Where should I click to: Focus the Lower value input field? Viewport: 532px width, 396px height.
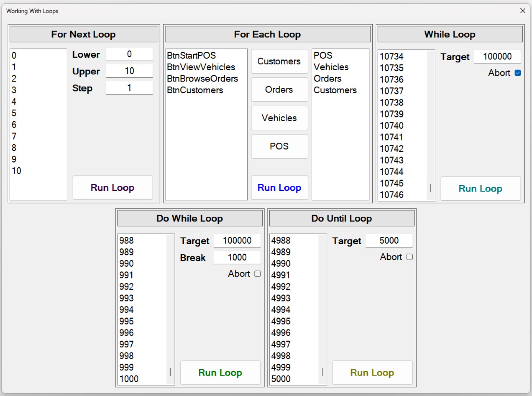click(129, 54)
